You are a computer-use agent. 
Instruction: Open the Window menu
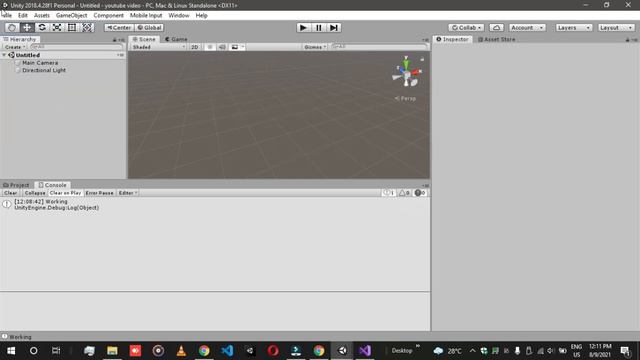(179, 16)
